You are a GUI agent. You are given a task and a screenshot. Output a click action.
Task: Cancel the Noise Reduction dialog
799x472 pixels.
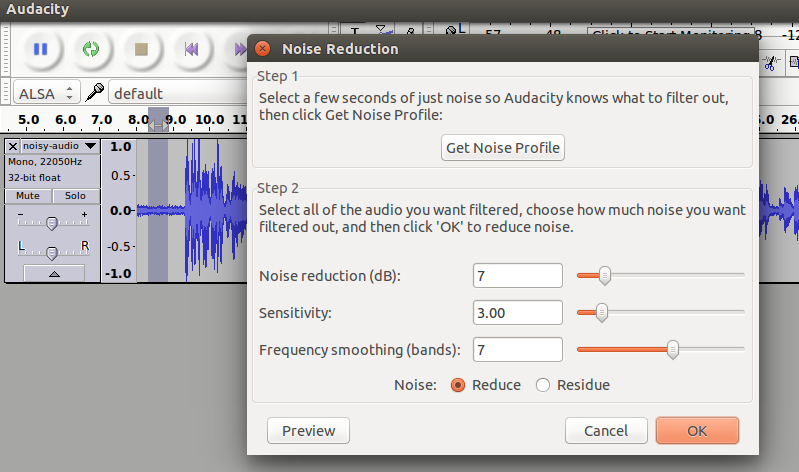click(x=606, y=431)
